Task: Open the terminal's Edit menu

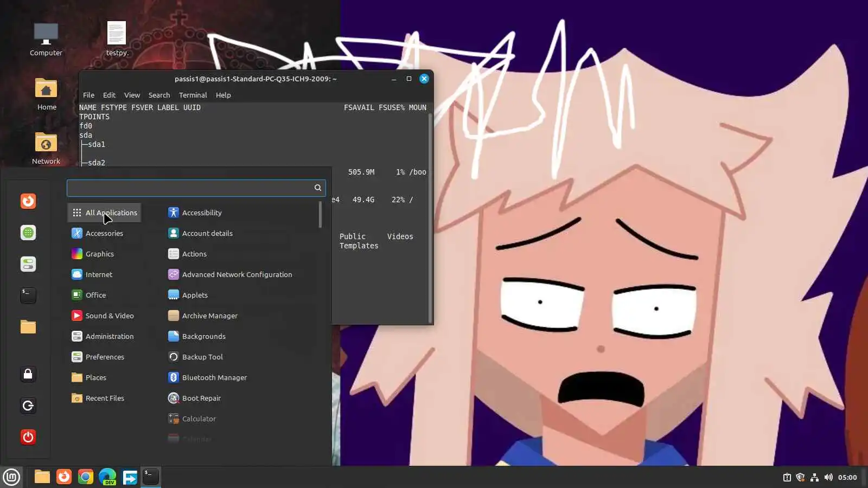Action: 109,95
